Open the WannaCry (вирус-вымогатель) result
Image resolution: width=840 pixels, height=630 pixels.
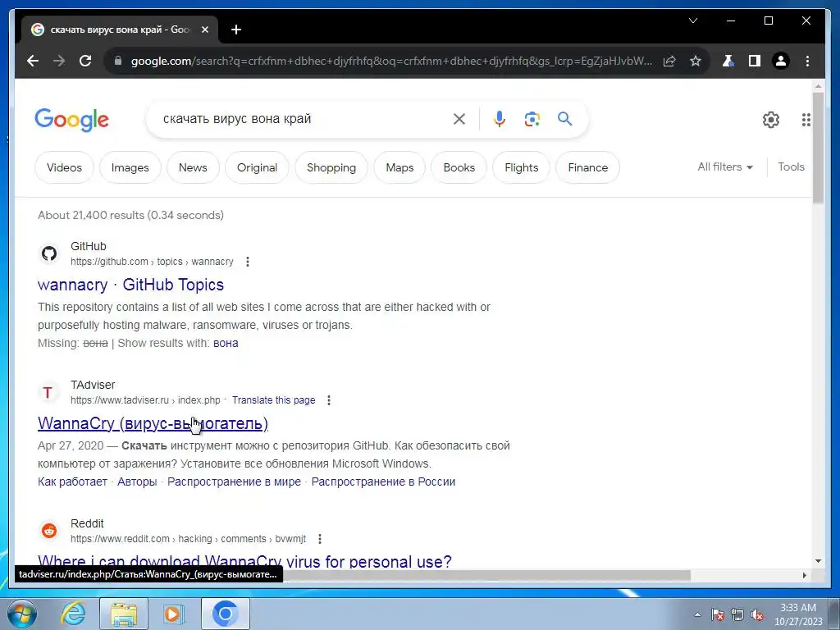153,423
